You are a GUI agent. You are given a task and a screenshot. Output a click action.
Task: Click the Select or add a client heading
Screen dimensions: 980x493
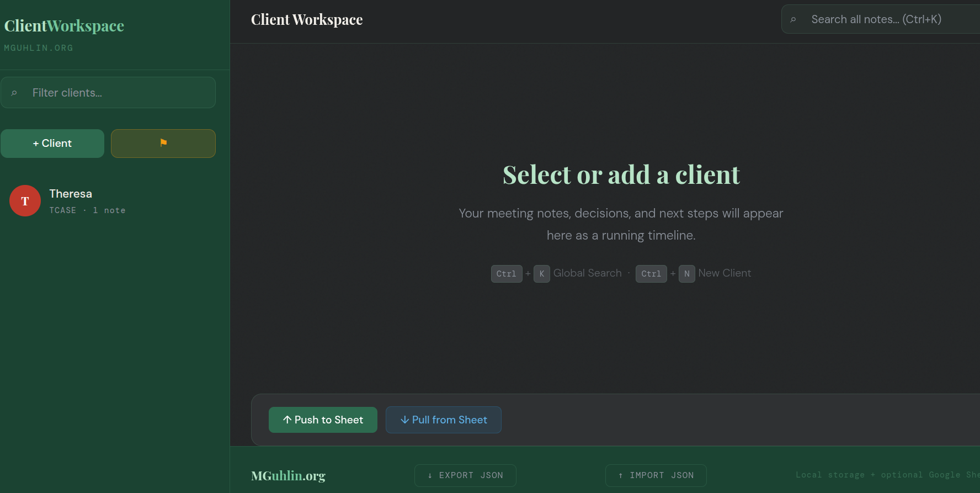point(621,175)
